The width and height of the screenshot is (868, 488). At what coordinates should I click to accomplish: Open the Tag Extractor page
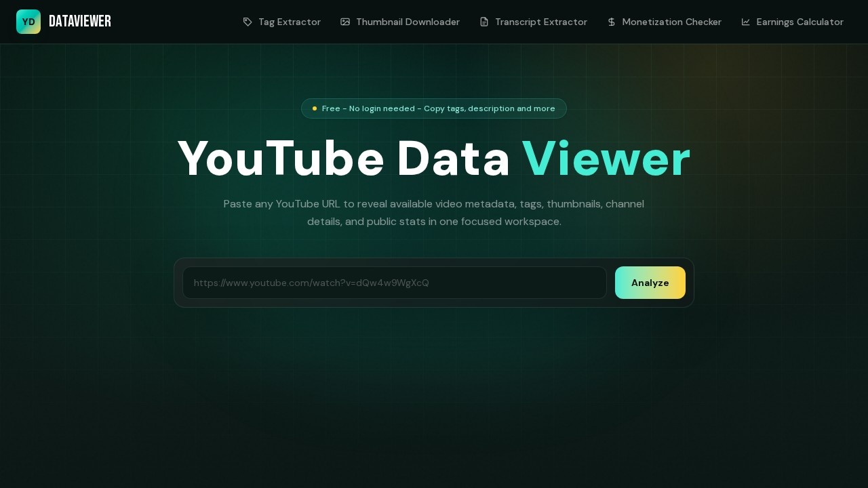pos(281,22)
